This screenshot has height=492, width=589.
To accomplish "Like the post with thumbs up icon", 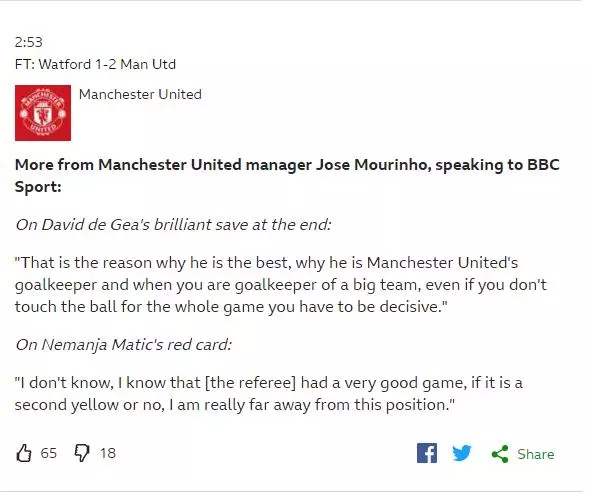I will click(x=24, y=453).
